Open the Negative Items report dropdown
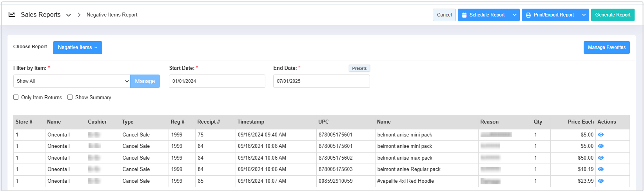 (x=77, y=47)
